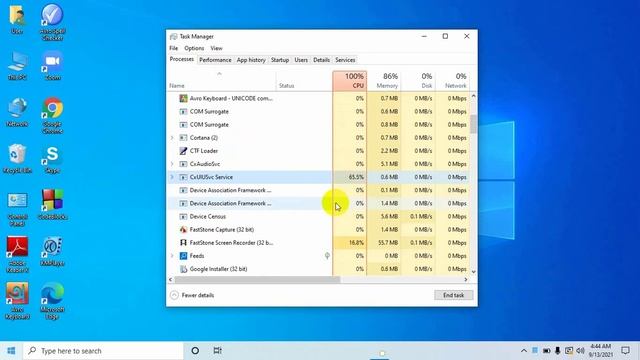Launch Microsoft Edge desktop shortcut
This screenshot has height=360, width=640.
click(x=52, y=301)
